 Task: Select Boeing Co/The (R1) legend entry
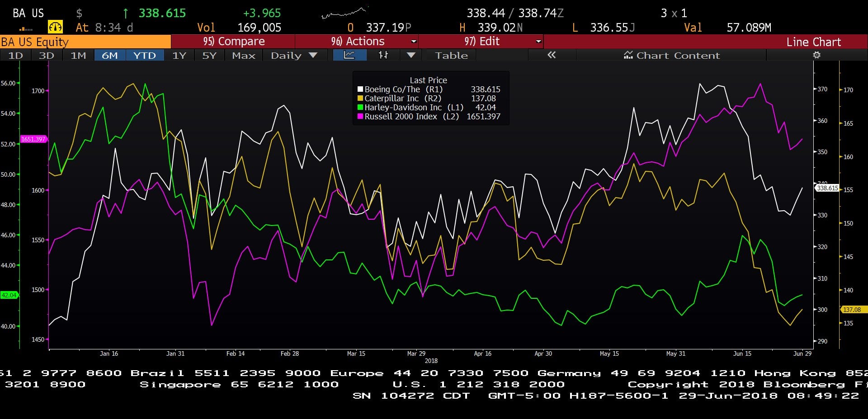coord(429,89)
